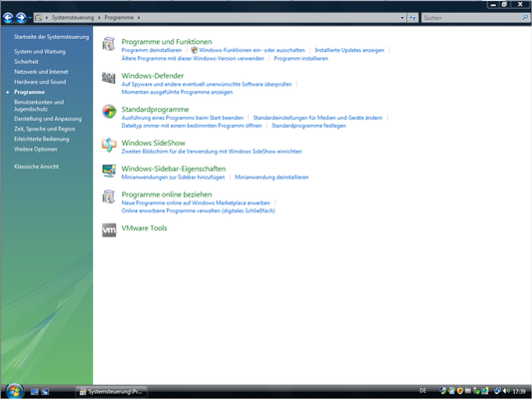
Task: Click Programm installieren link
Action: point(301,58)
